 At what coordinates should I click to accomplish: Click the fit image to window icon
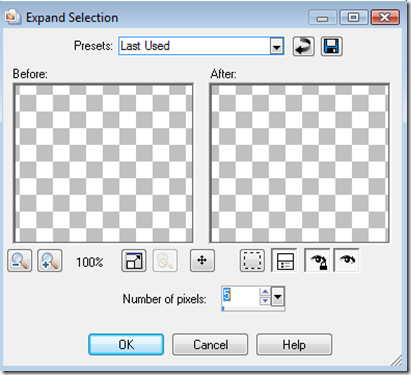click(134, 261)
